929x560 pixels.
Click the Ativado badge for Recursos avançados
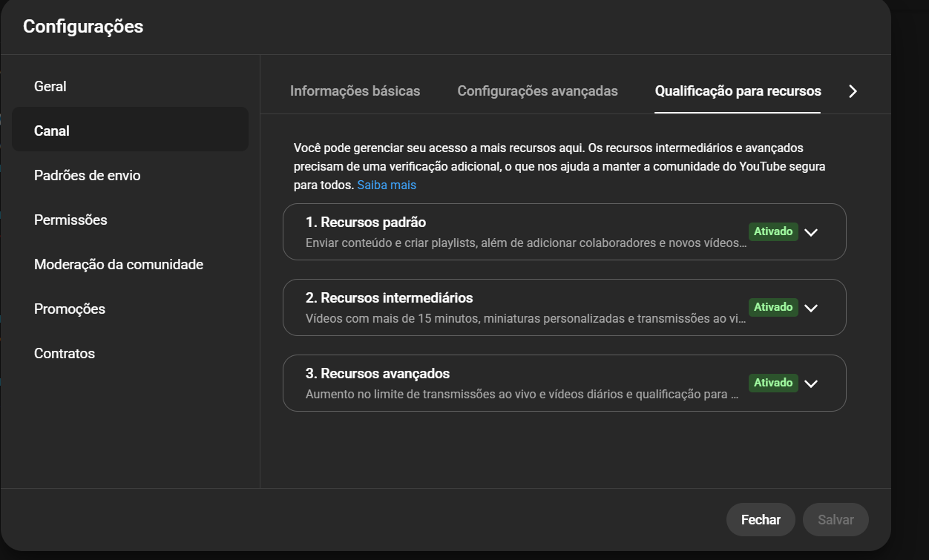click(x=773, y=383)
